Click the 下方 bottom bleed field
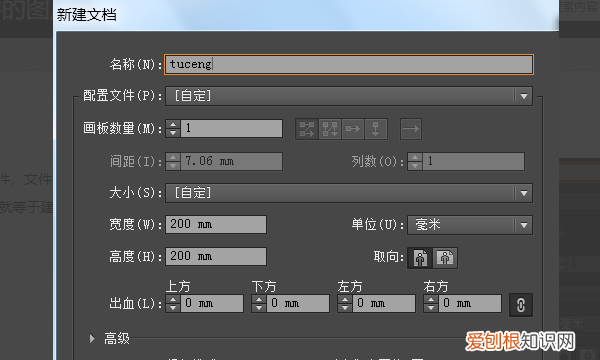Screen dimensions: 600x360 (298, 303)
